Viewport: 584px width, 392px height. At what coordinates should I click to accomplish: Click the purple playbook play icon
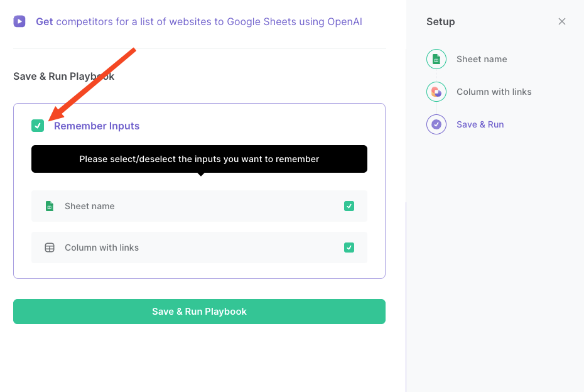19,21
